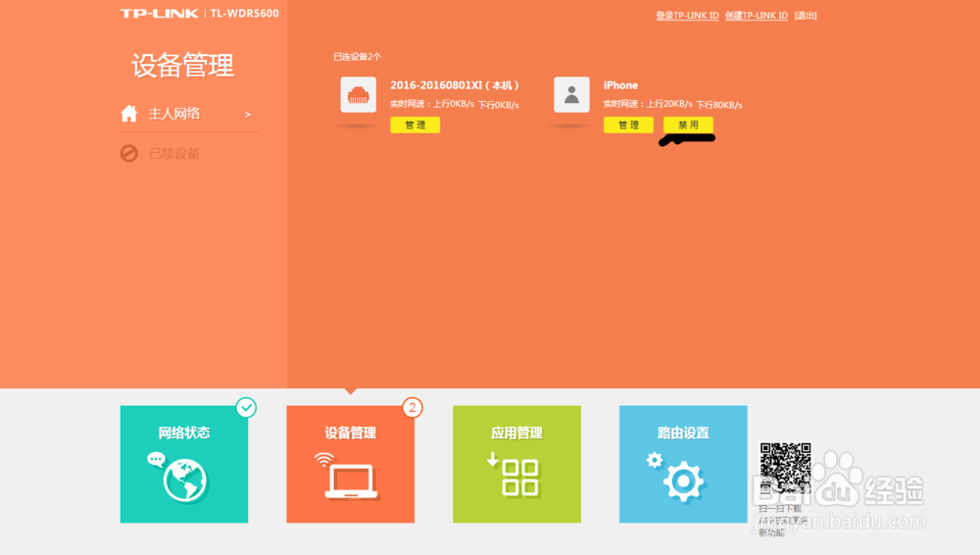Click 禁用 to block the iPhone
The width and height of the screenshot is (980, 555).
(x=688, y=126)
